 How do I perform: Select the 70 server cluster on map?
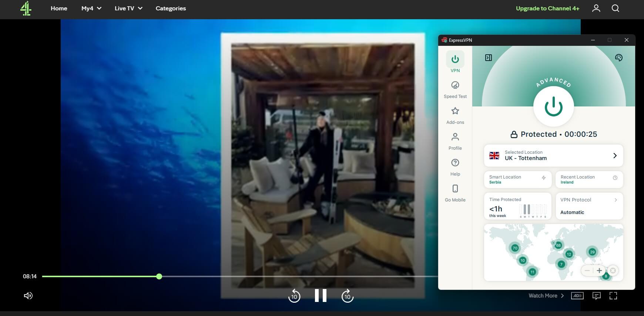515,248
